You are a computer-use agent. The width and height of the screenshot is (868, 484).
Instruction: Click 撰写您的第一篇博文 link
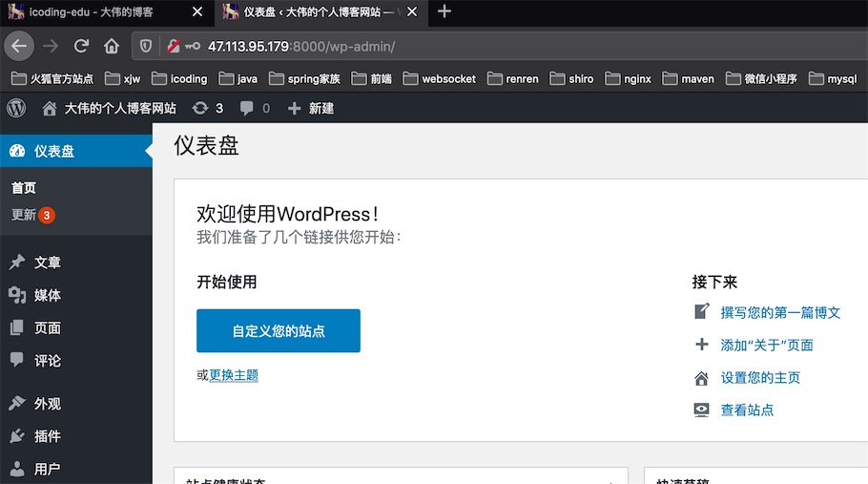[780, 312]
